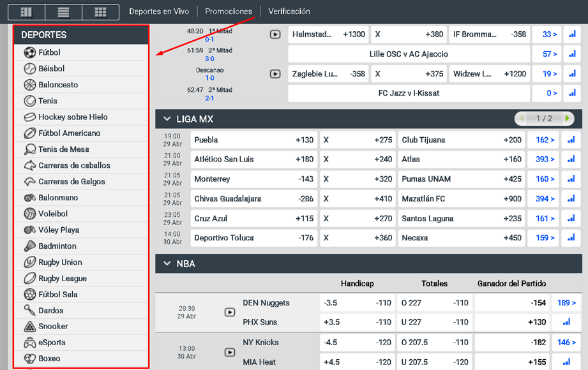588x370 pixels.
Task: Open Promociones menu item
Action: coord(229,11)
